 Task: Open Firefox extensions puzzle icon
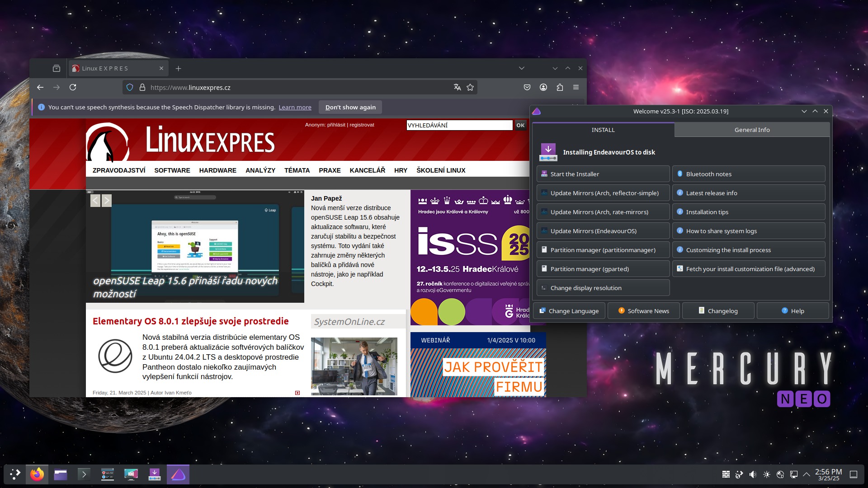tap(560, 87)
